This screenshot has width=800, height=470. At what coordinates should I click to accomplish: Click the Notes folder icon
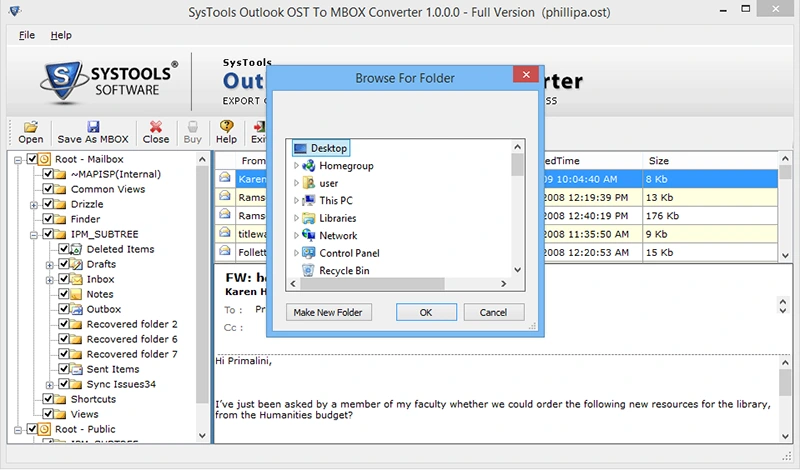pos(76,294)
